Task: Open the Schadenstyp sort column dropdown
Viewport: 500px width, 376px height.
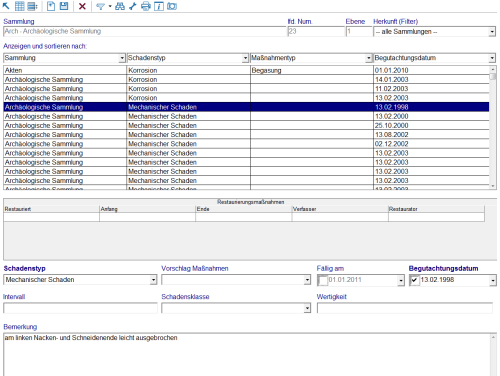Action: 245,58
